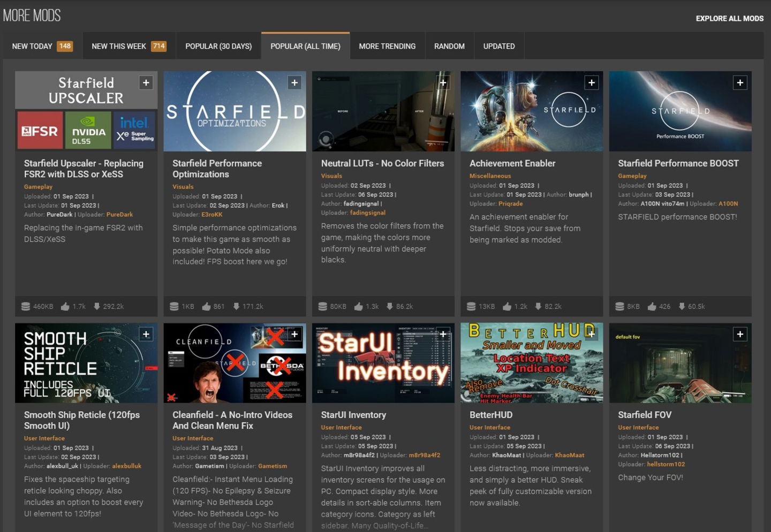Open the Smooth Ship Reticle thumbnail
The height and width of the screenshot is (532, 771).
click(x=86, y=363)
